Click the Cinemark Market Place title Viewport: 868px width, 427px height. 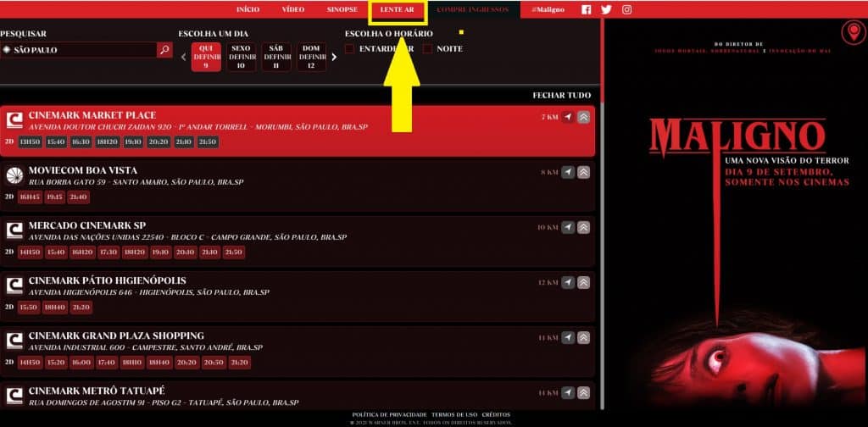[92, 115]
